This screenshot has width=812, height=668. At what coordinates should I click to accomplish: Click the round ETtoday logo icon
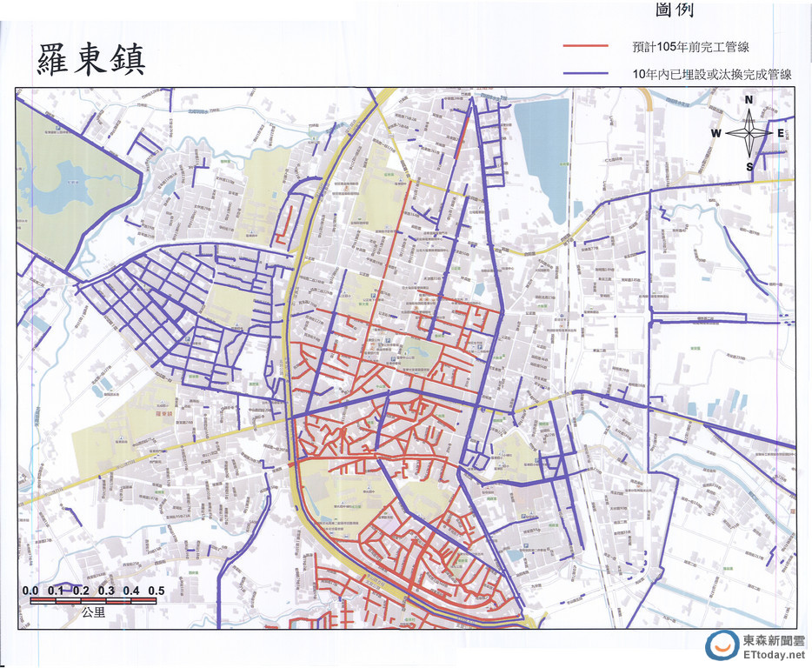(x=721, y=645)
